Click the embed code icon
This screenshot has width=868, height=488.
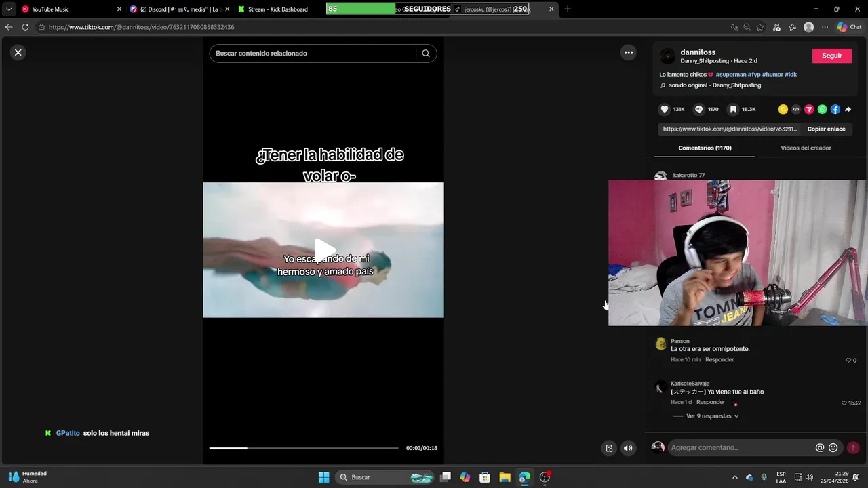(796, 109)
